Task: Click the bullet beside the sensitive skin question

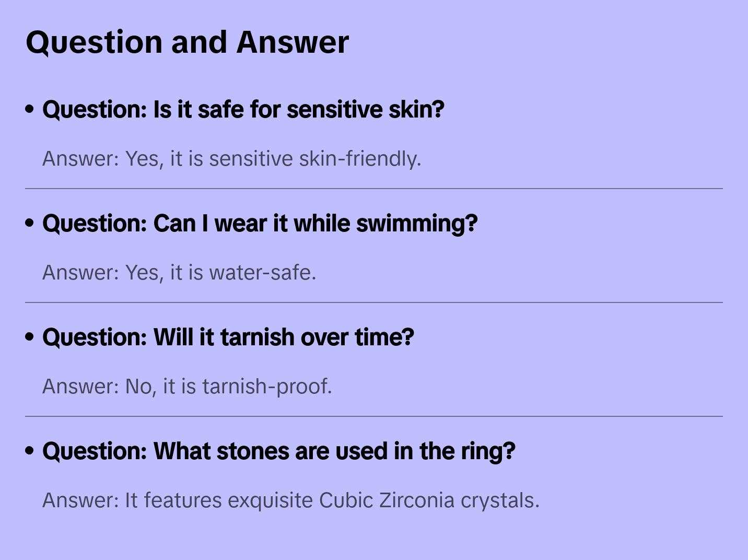Action: pos(30,109)
